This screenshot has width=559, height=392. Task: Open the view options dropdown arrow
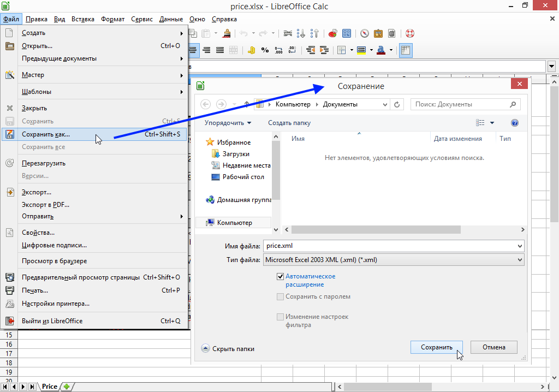[x=492, y=123]
